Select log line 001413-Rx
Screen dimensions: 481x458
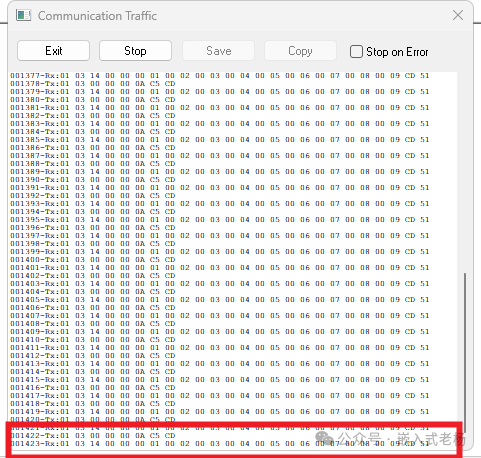[220, 364]
